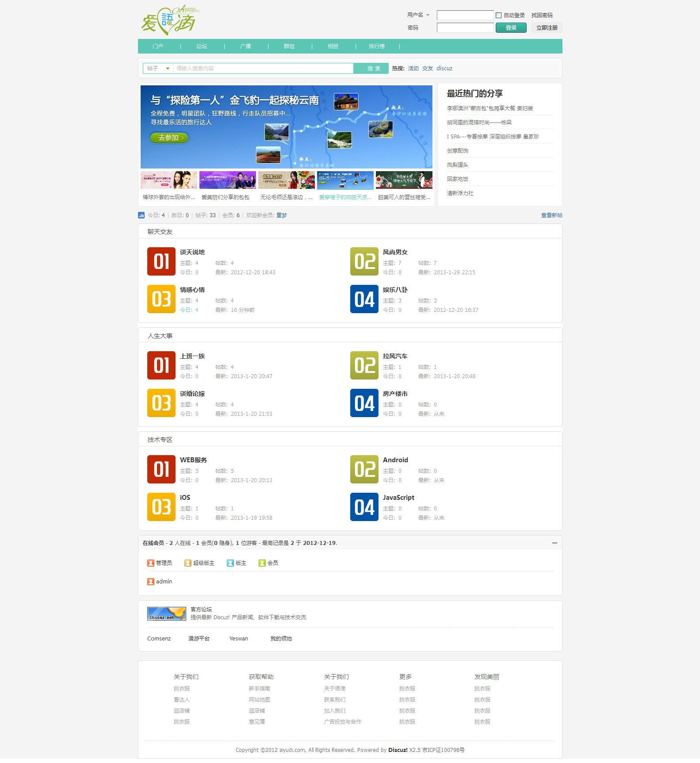Go to the 群组 nav tab
700x763 pixels.
point(289,46)
